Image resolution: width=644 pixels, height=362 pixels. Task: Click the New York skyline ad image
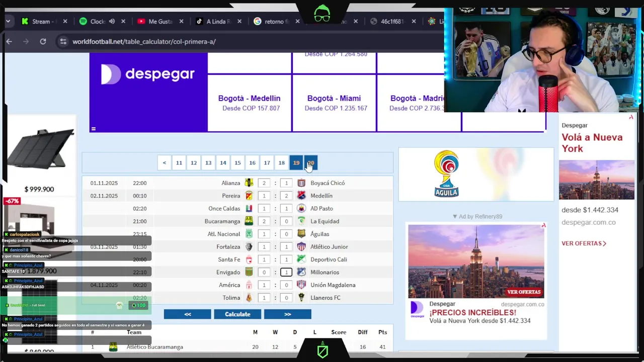pos(476,261)
